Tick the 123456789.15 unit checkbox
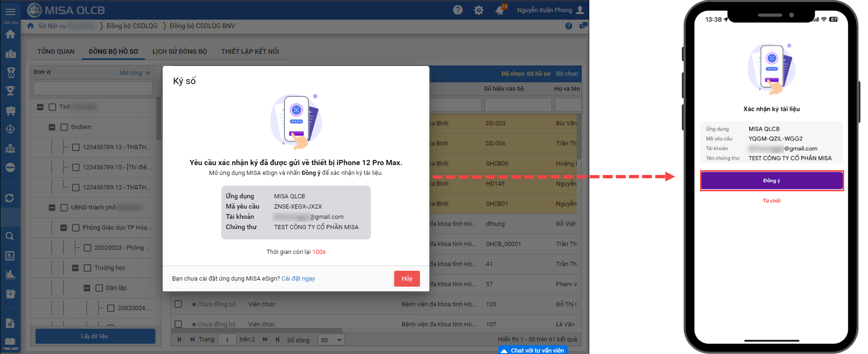This screenshot has height=354, width=868. 76,167
